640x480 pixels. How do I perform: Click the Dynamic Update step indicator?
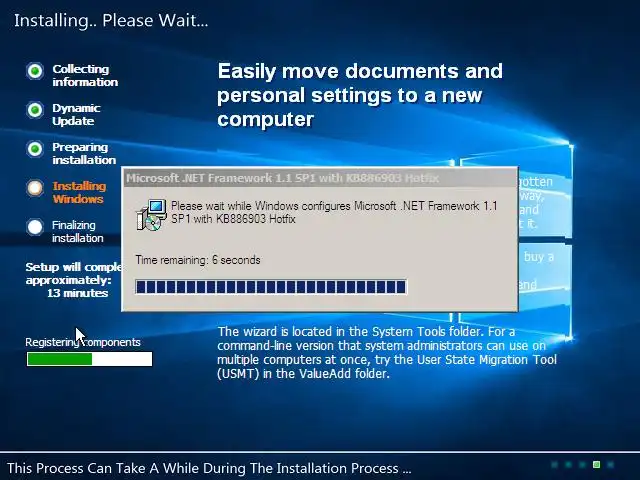tap(35, 110)
